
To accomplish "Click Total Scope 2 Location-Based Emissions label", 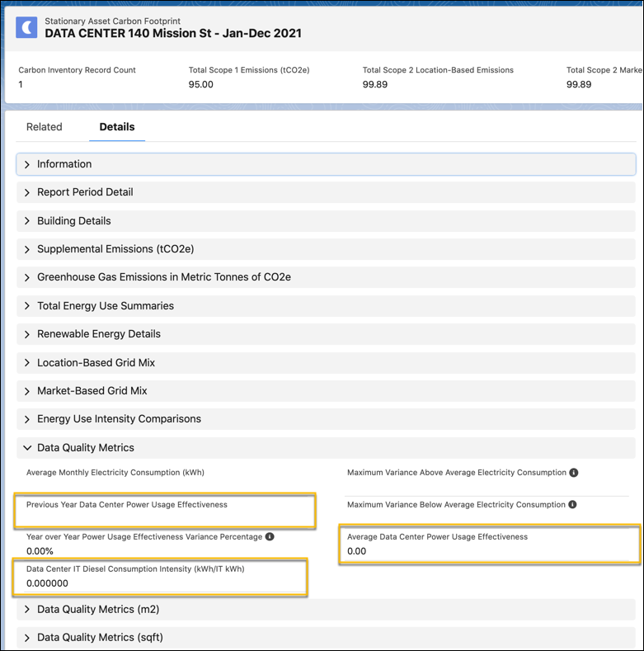I will 438,70.
